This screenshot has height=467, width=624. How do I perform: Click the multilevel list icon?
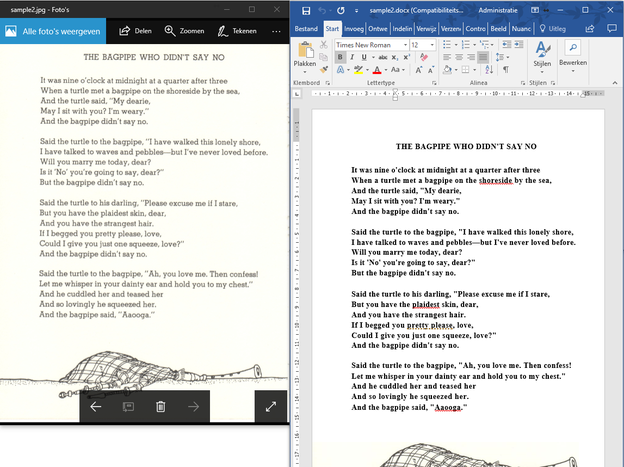(484, 44)
